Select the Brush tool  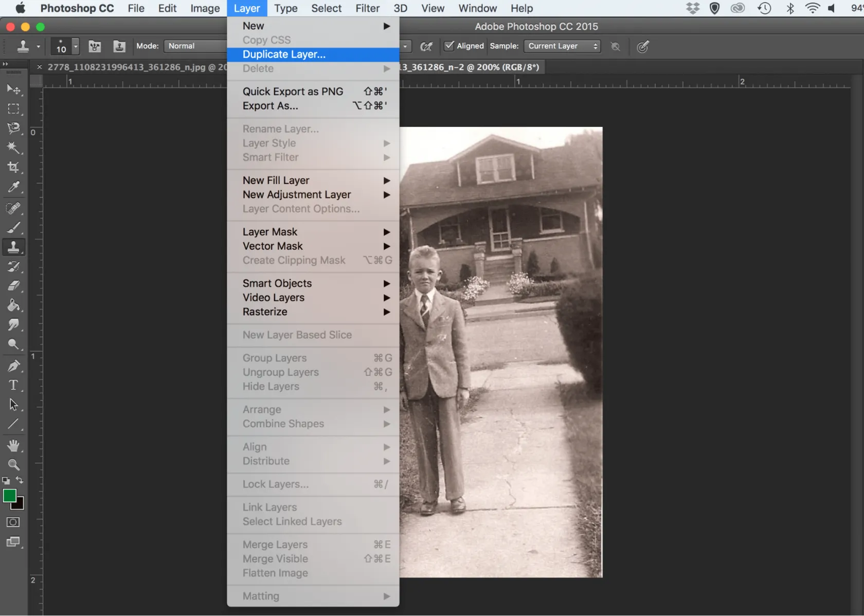(x=13, y=227)
